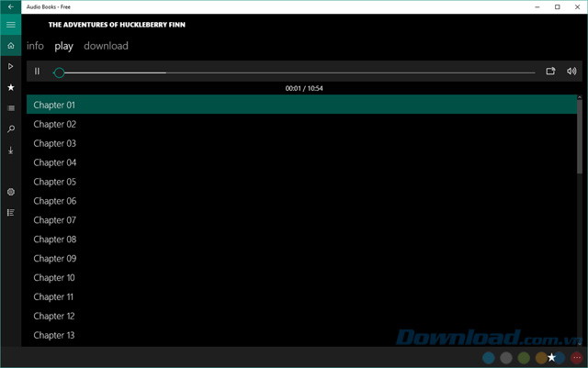Image resolution: width=588 pixels, height=368 pixels.
Task: Play Chapter 03
Action: (301, 143)
